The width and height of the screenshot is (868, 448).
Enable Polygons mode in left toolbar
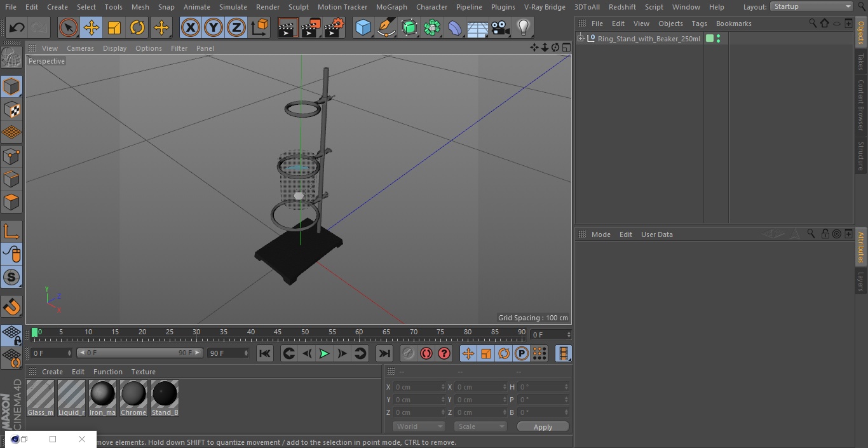[11, 203]
